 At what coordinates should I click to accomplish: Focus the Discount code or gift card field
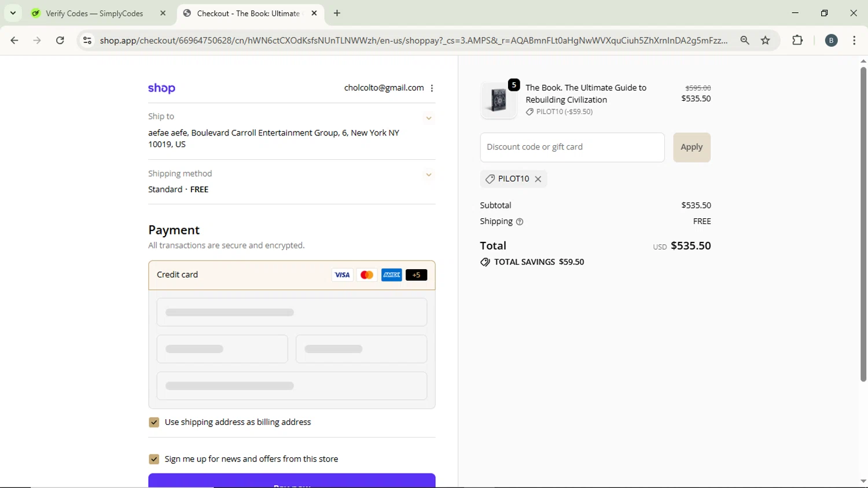pyautogui.click(x=572, y=147)
